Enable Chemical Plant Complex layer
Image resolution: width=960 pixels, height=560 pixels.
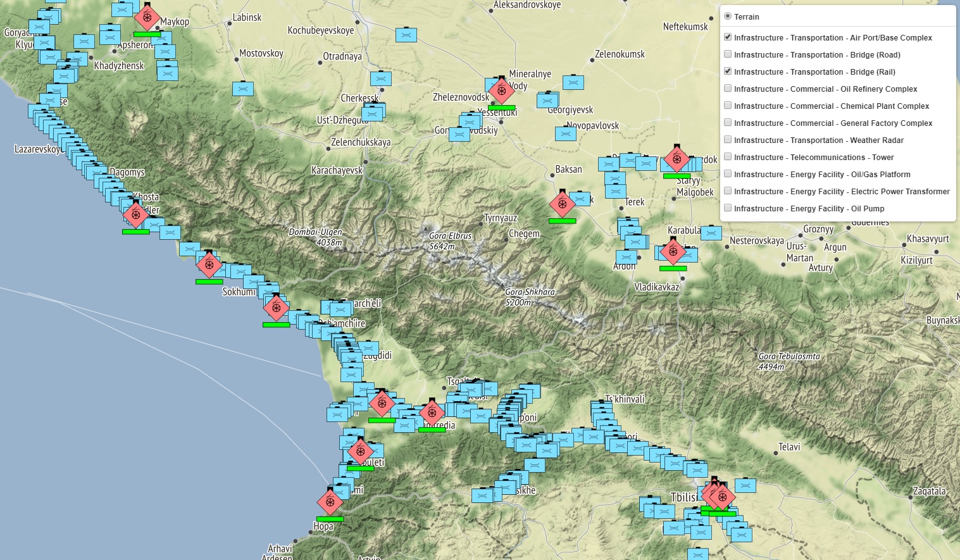728,106
